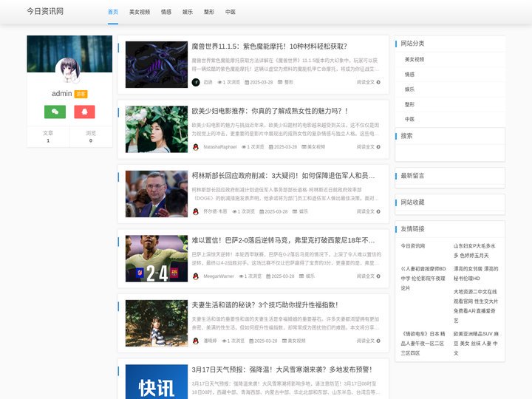Image resolution: width=532 pixels, height=399 pixels.
Task: Click the 今日资讯网 site logo
Action: point(45,11)
